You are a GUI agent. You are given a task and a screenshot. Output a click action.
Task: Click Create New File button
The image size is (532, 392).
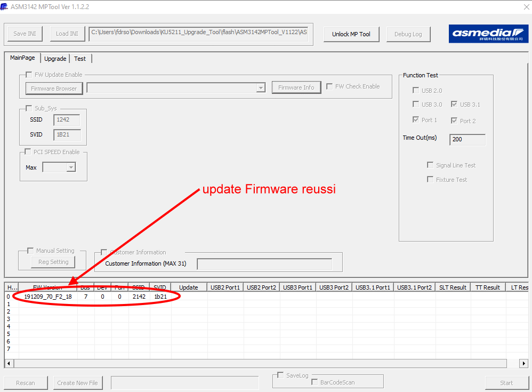(x=78, y=383)
